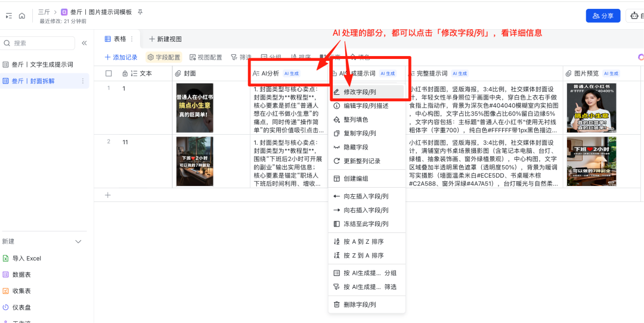
Task: Open the options menu beside 表格 tab
Action: point(132,39)
